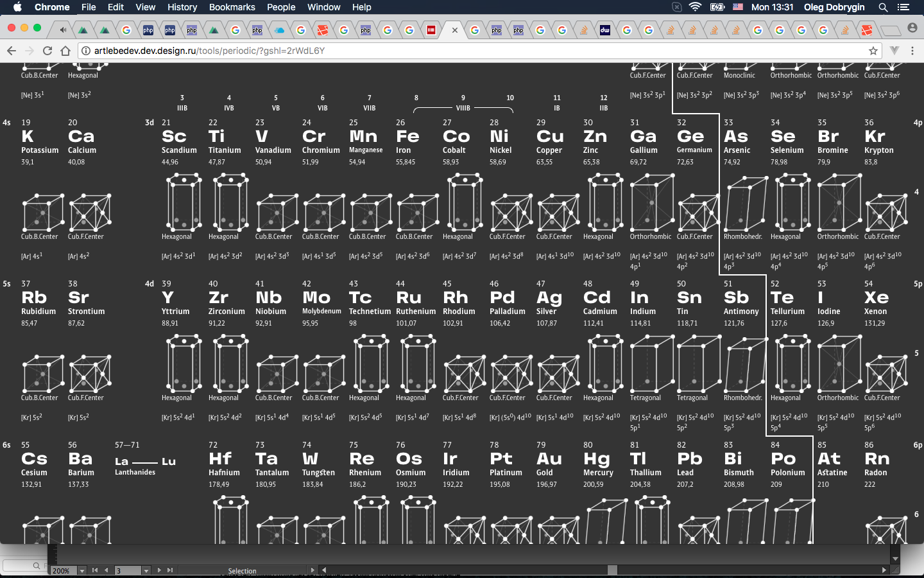
Task: View site information for artlebedev.dev.design.ru
Action: coord(85,51)
